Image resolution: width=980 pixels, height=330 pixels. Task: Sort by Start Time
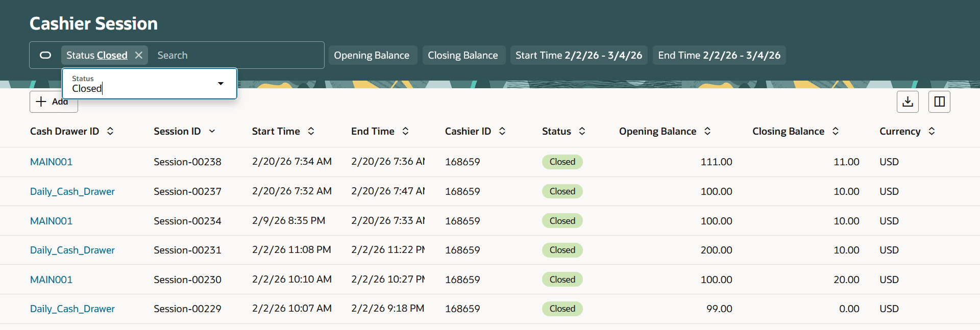[x=311, y=131]
